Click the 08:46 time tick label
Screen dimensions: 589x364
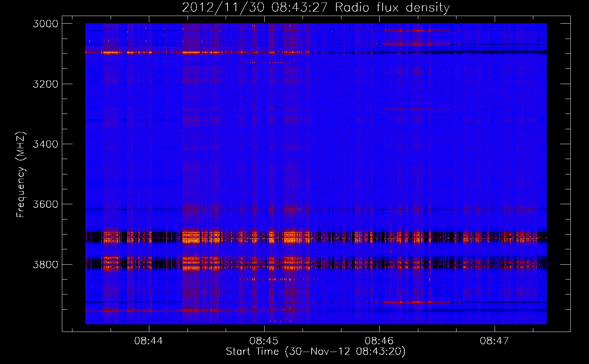(x=379, y=341)
